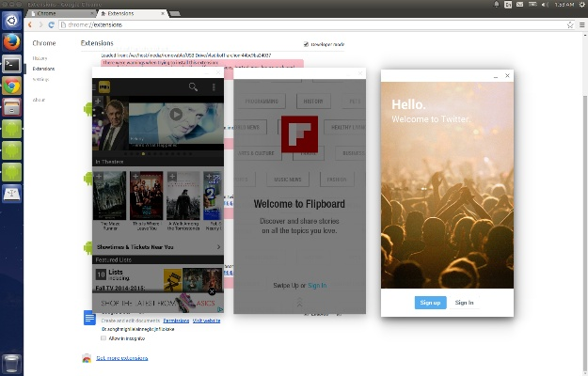
Task: Click the Flipboard Sign In link
Action: [317, 285]
